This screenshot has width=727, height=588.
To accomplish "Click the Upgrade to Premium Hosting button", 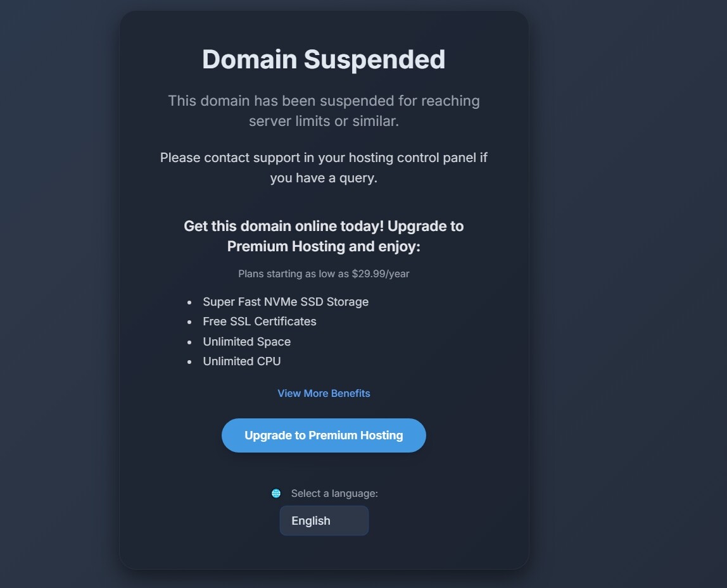I will tap(324, 435).
